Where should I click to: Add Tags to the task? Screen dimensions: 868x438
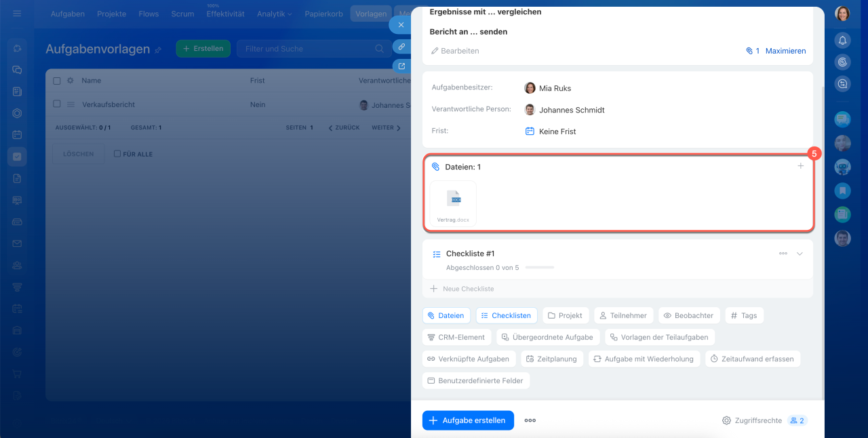pyautogui.click(x=744, y=315)
